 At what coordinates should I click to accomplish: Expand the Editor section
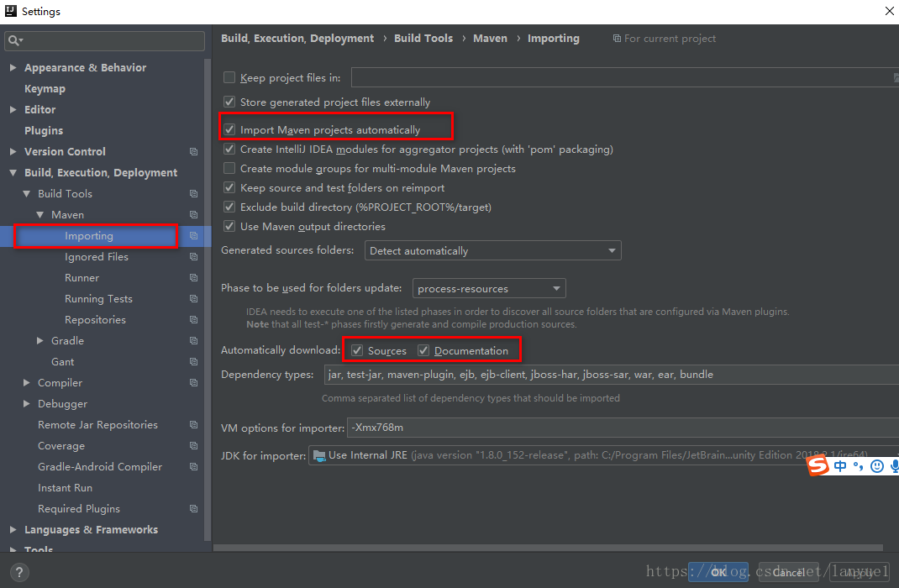pyautogui.click(x=13, y=109)
